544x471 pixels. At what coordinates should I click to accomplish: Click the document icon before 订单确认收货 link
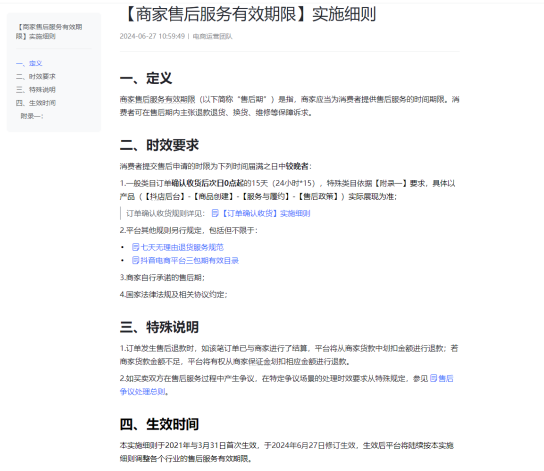[215, 213]
